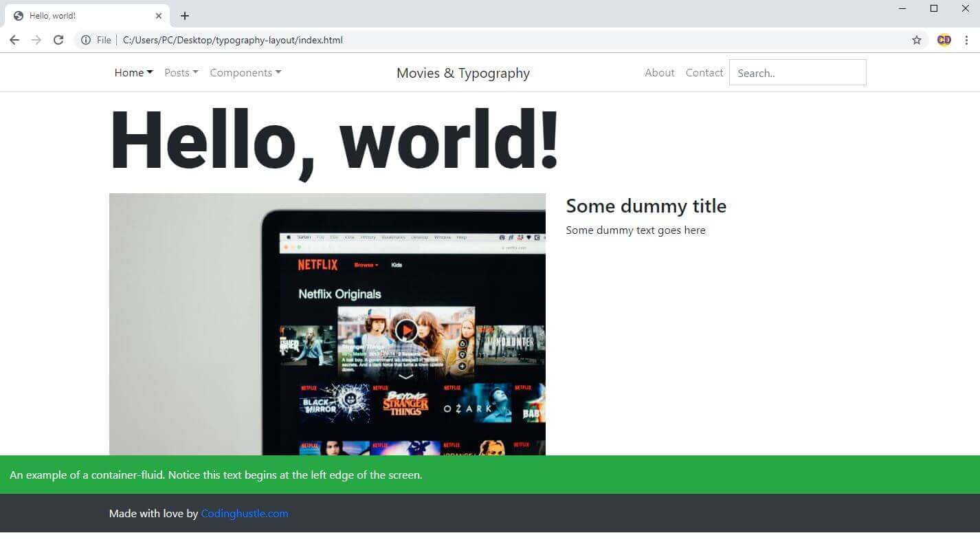Expand the Home dropdown in navbar

(x=133, y=72)
